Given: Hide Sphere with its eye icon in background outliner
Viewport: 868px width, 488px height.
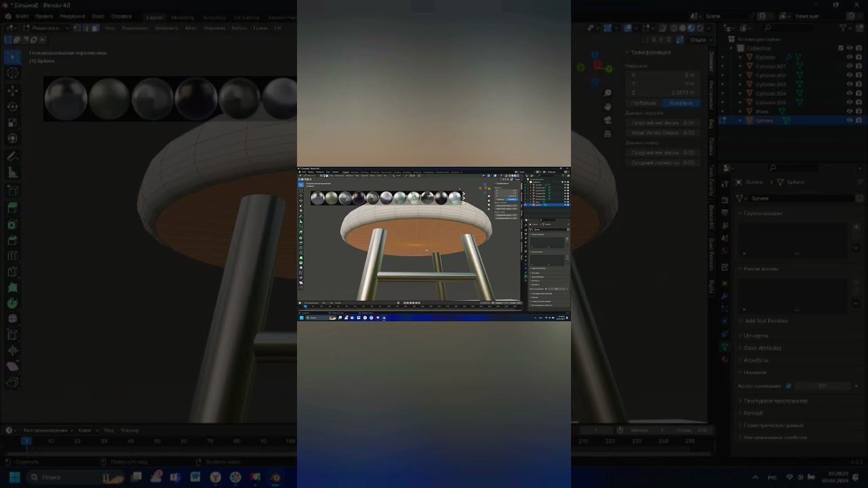Looking at the screenshot, I should [850, 120].
